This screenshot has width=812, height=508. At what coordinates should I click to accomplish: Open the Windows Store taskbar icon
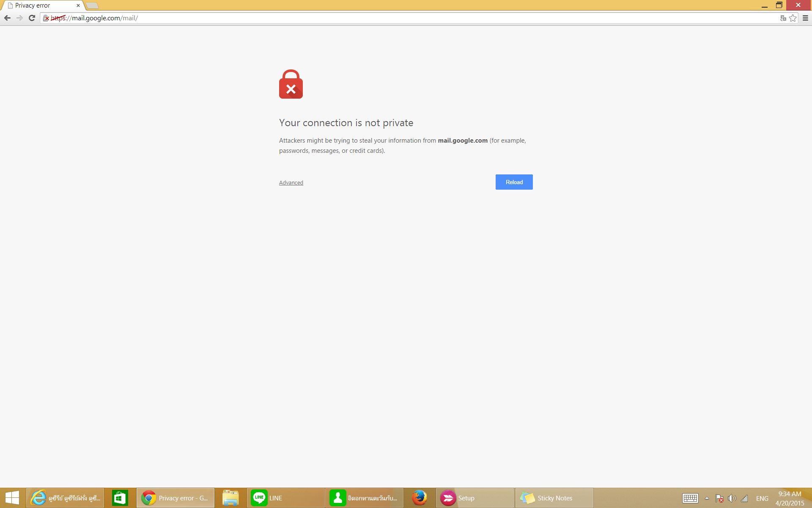click(120, 498)
